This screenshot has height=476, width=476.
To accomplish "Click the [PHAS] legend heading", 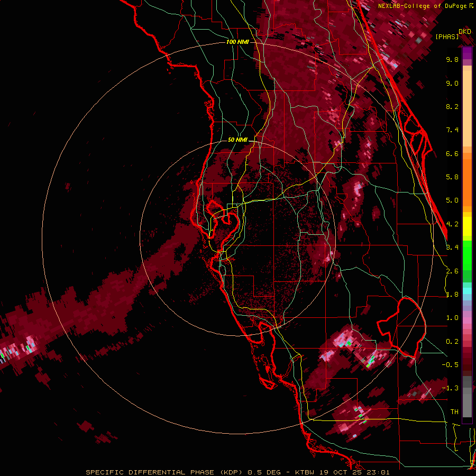I will (x=447, y=37).
